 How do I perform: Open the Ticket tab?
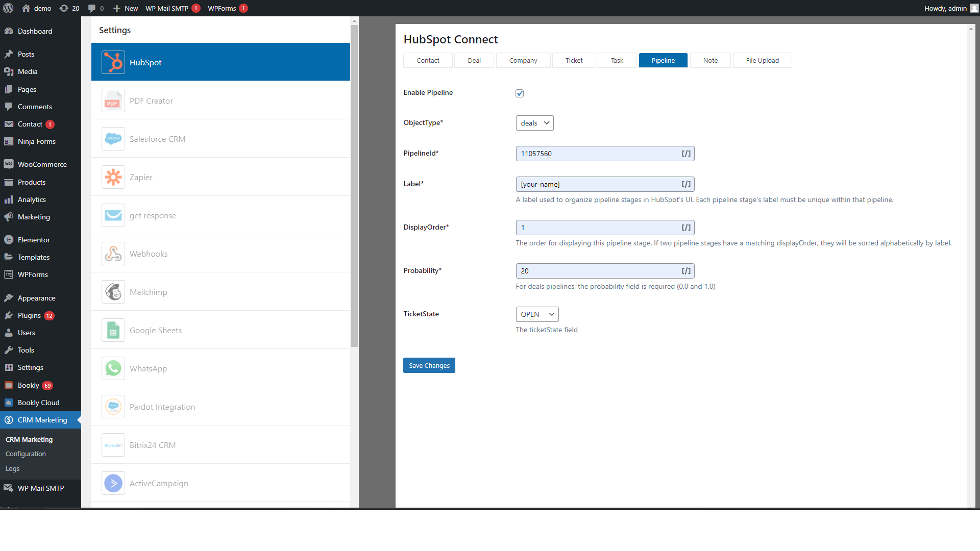574,60
